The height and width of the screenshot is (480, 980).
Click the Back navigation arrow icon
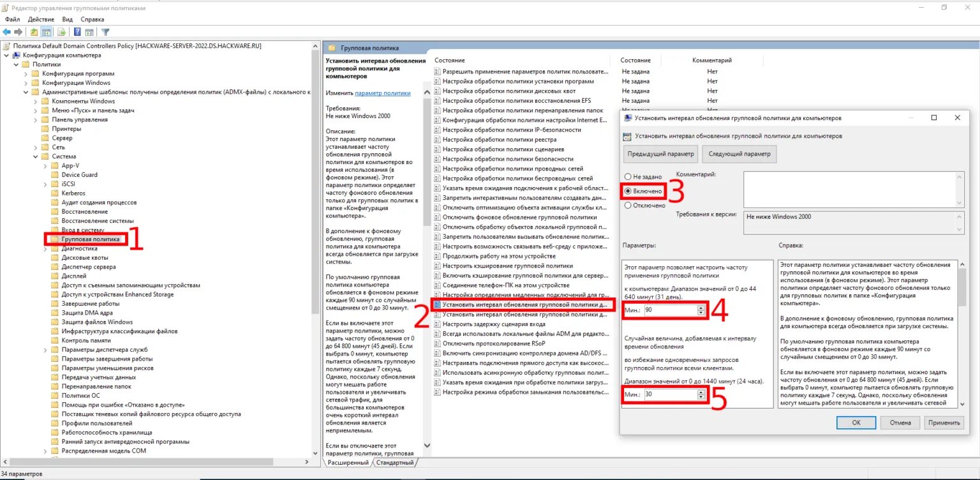(7, 32)
